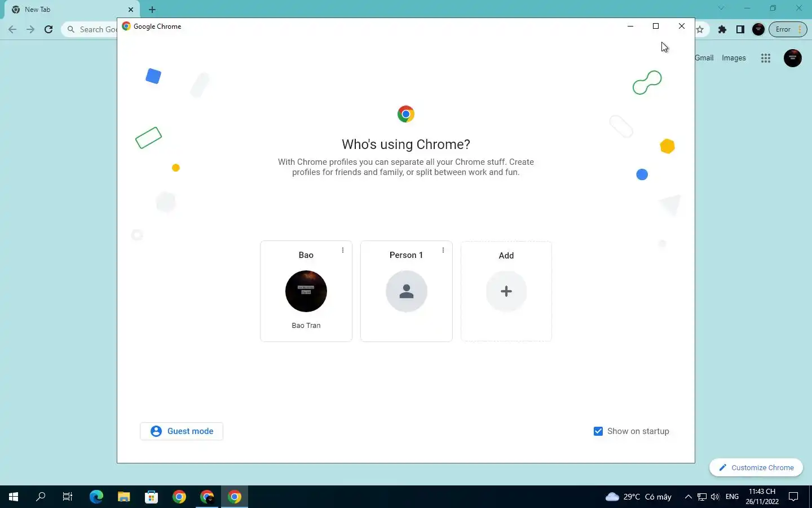
Task: Bookmark this tab with star icon
Action: tap(700, 29)
